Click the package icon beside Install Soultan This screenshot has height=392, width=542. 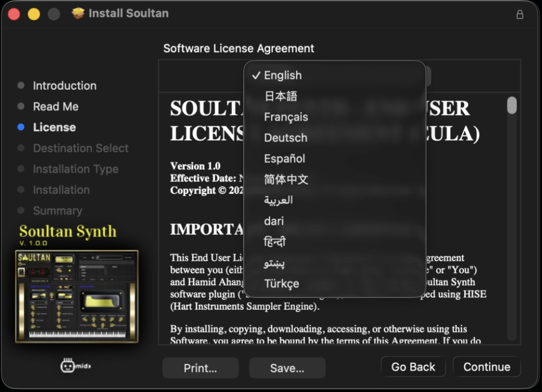tap(78, 13)
